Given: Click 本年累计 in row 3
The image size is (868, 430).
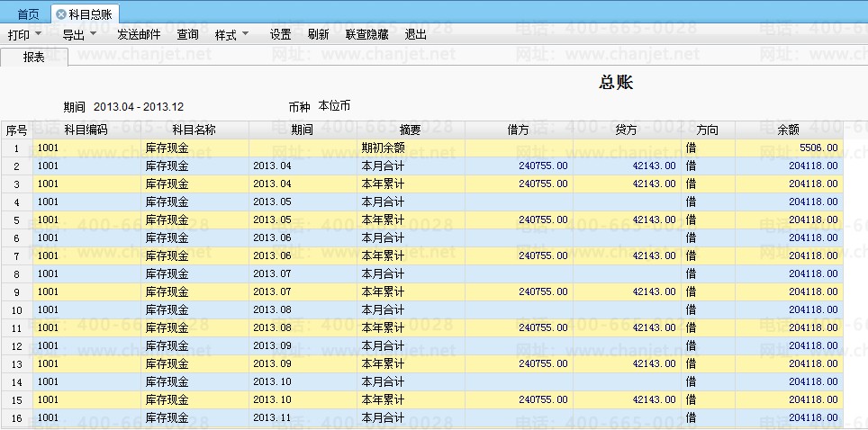Looking at the screenshot, I should pos(411,184).
